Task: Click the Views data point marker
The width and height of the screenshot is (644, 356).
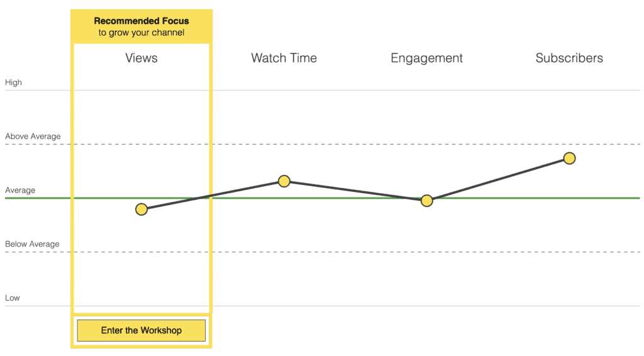Action: click(x=142, y=209)
